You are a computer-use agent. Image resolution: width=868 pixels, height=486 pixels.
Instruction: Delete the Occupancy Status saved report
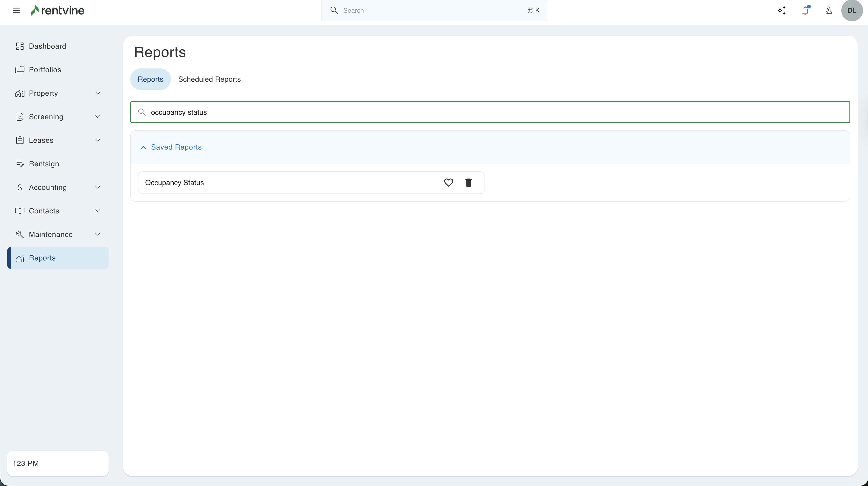(x=468, y=183)
